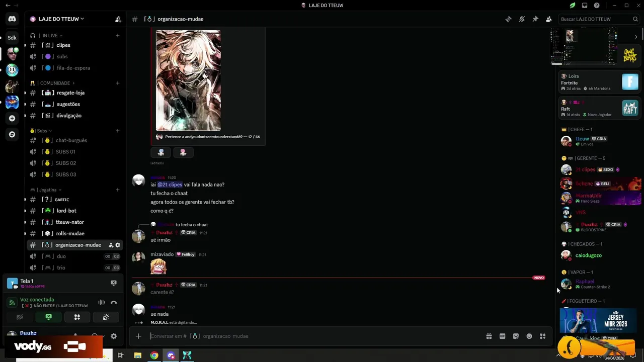
Task: Expand the activity panel right chevron
Action: 636,37
